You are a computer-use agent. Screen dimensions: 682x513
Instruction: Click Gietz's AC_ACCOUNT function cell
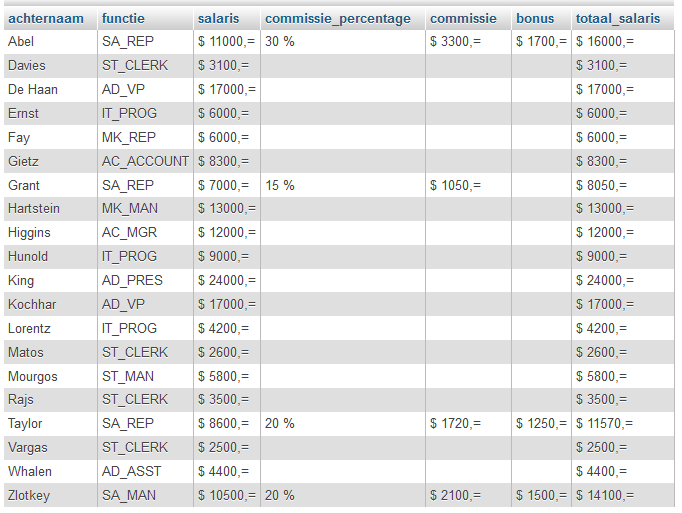pyautogui.click(x=145, y=161)
